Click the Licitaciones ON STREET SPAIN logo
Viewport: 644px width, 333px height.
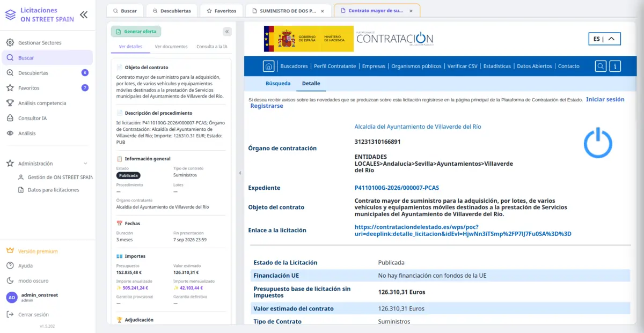(x=40, y=14)
